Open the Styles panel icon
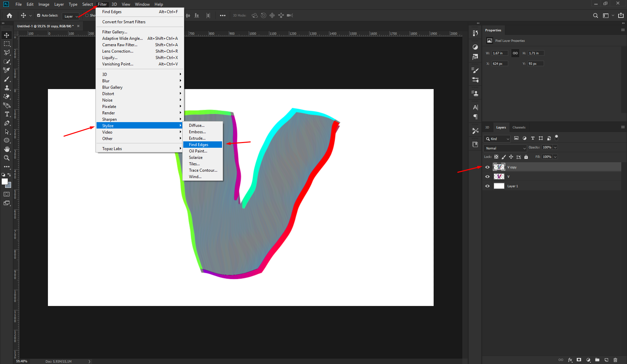This screenshot has height=364, width=627. click(475, 57)
